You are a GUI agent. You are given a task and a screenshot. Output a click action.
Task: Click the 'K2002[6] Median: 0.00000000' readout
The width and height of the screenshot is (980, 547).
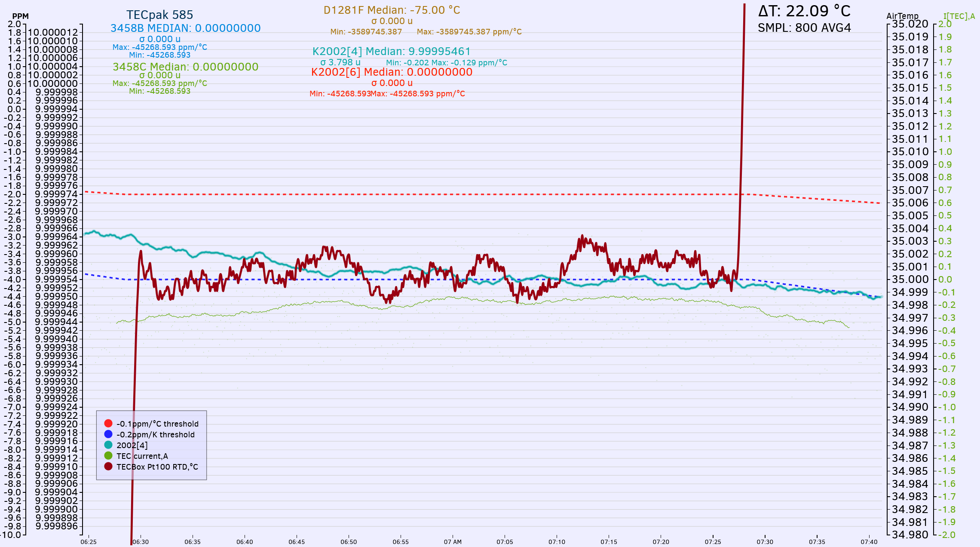point(392,72)
